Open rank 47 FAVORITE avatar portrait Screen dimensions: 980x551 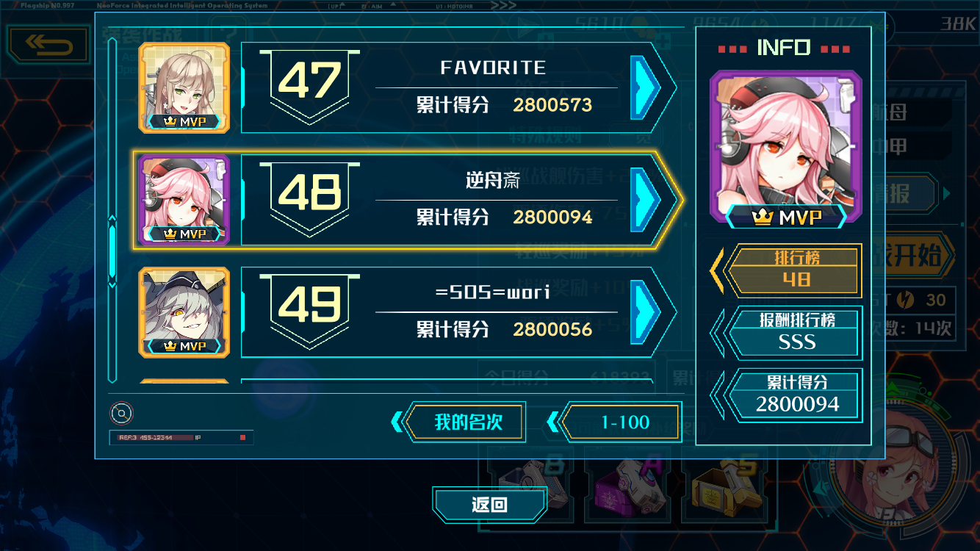coord(184,88)
